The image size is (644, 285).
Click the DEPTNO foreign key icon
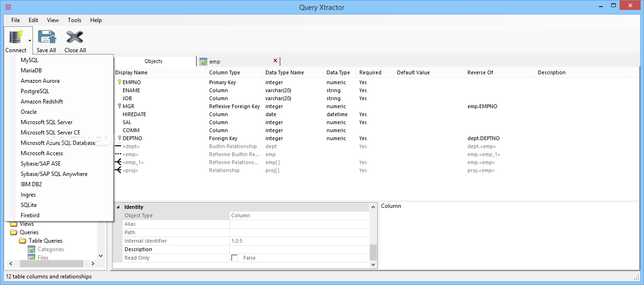pyautogui.click(x=119, y=138)
